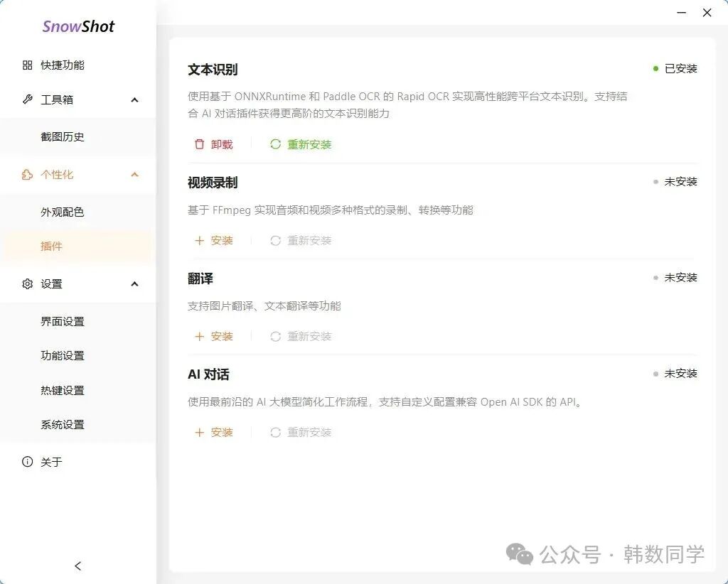Click 安装 text for 翻译 plugin
This screenshot has height=584, width=728.
(x=222, y=336)
